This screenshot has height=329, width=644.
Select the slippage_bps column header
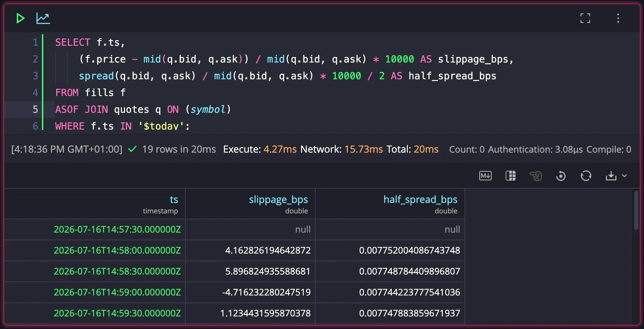(250, 204)
